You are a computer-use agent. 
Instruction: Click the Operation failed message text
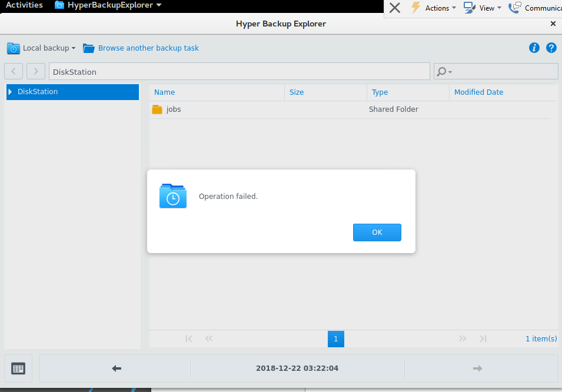tap(228, 196)
